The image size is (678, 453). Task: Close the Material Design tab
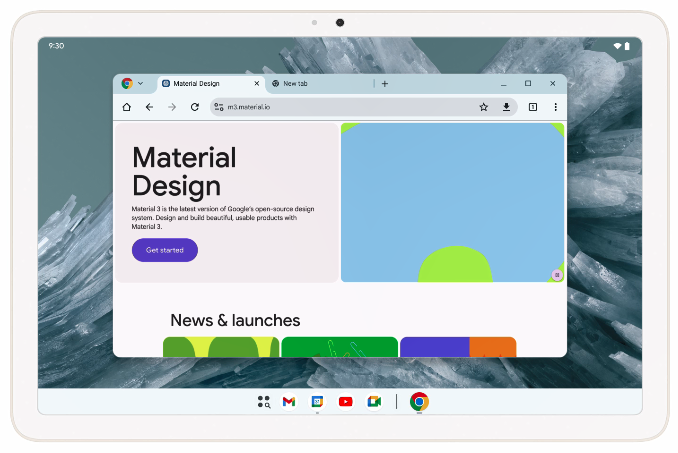(x=257, y=84)
